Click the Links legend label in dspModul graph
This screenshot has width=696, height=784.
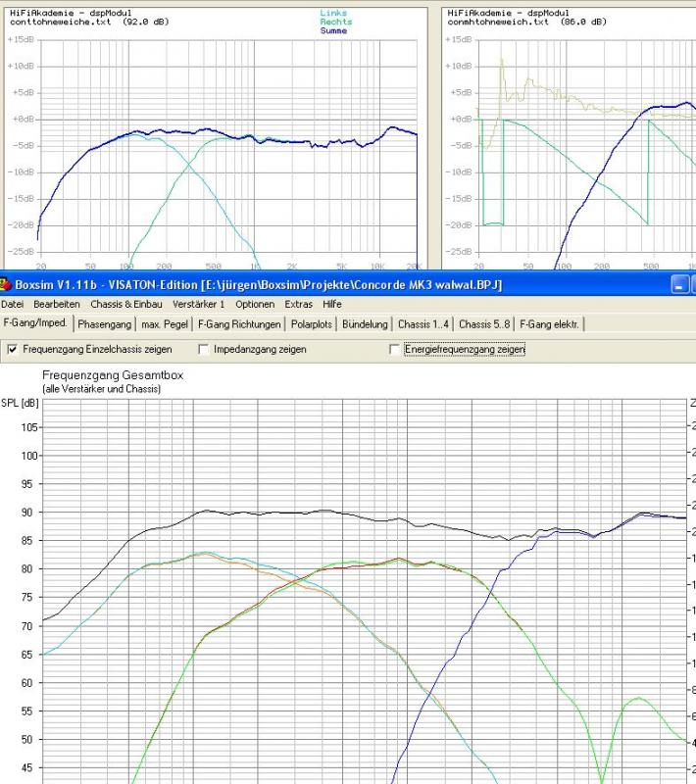[333, 13]
